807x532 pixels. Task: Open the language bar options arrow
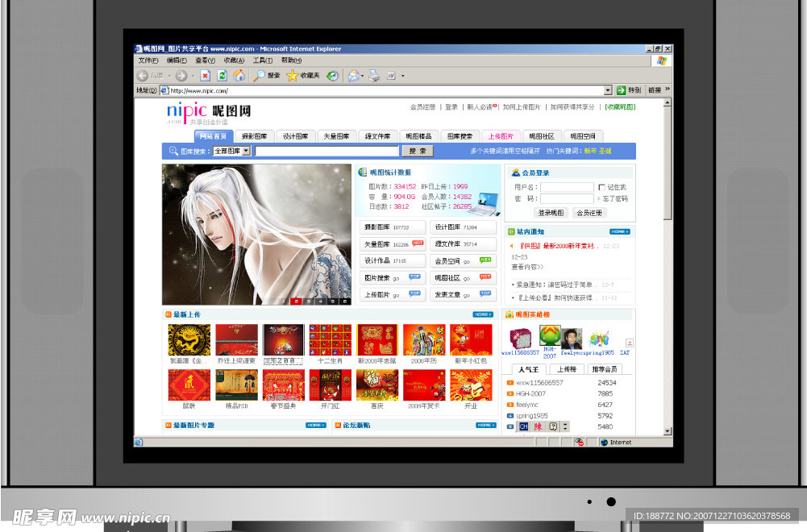tap(565, 426)
